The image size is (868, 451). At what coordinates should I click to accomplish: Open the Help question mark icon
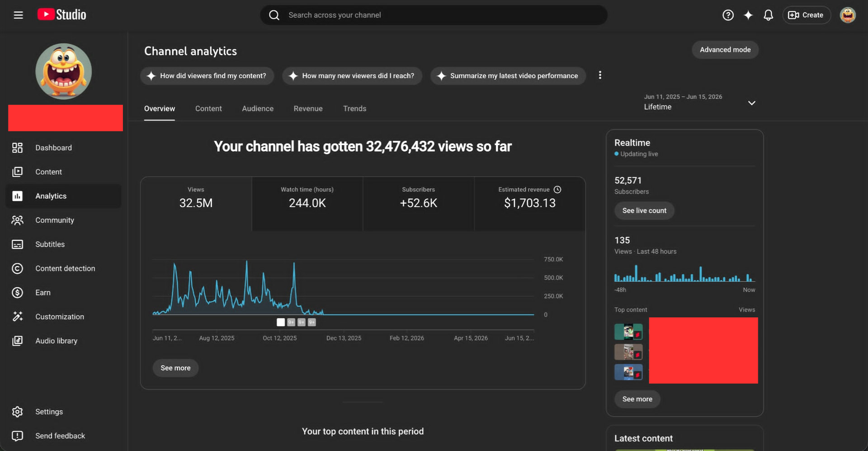pyautogui.click(x=728, y=15)
